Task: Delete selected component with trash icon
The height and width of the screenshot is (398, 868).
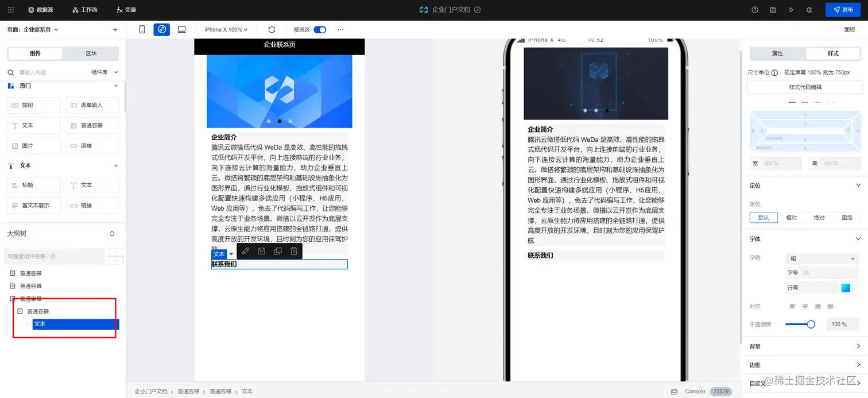Action: click(294, 251)
